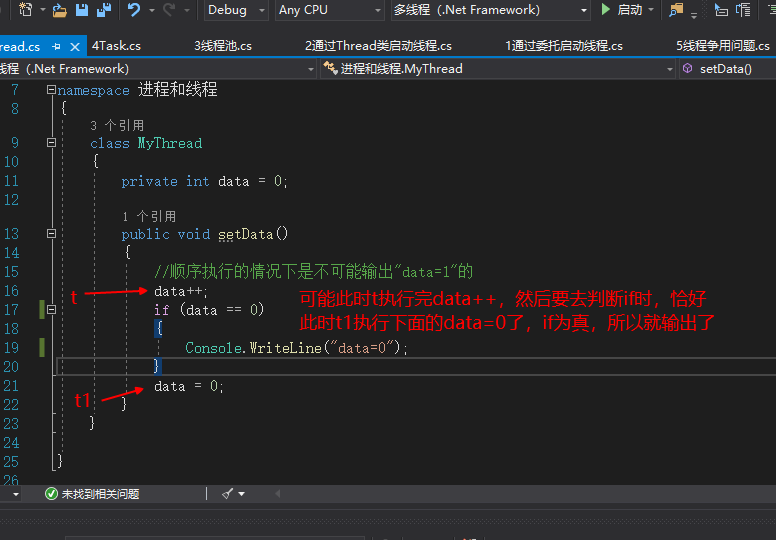Viewport: 776px width, 540px height.
Task: Switch to the 3线程池.cs tab
Action: (223, 46)
